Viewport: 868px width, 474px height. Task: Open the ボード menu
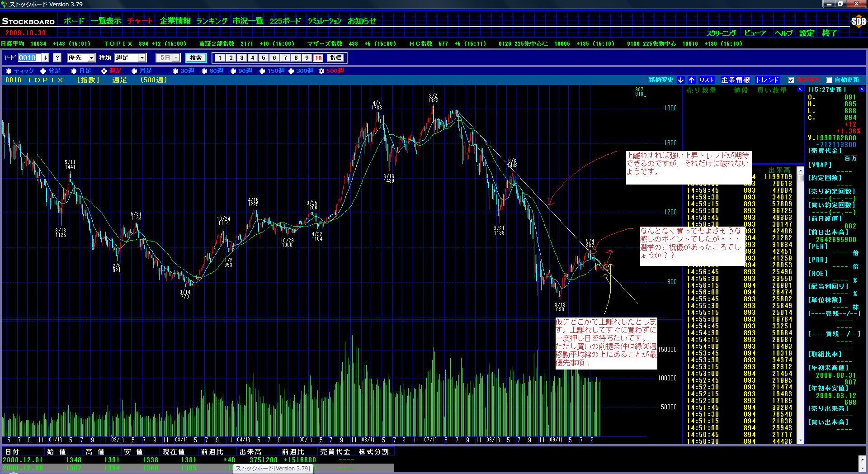[74, 21]
